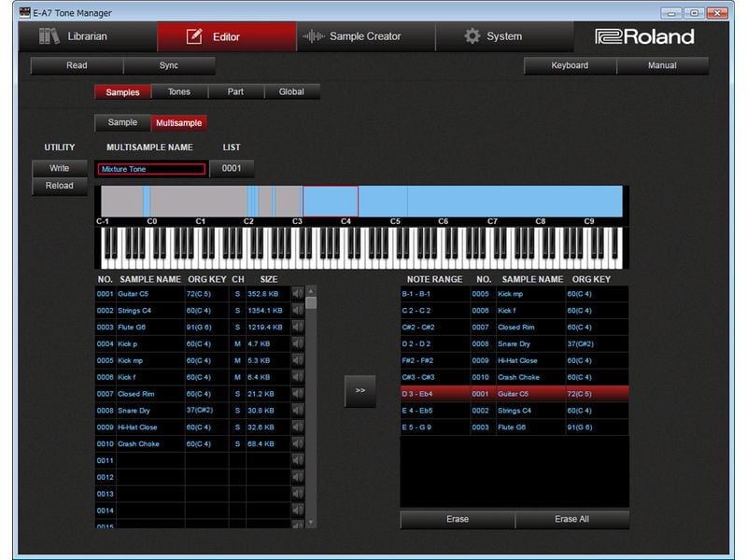
Task: Erase All note range assignments
Action: pyautogui.click(x=571, y=519)
